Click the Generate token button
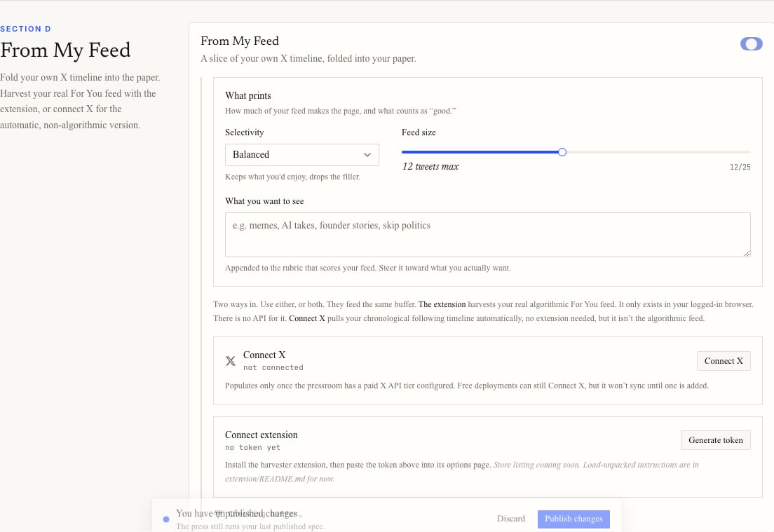774x532 pixels. 715,440
